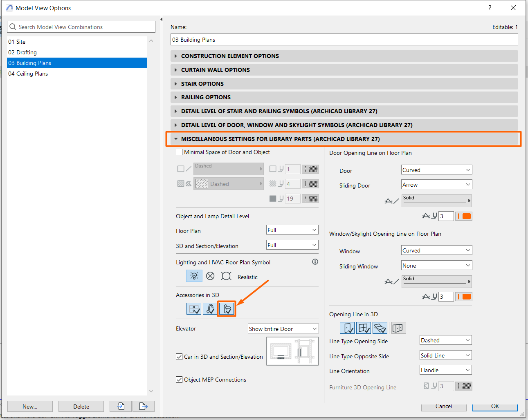The height and width of the screenshot is (420, 528).
Task: Close the Model View Options dialog
Action: click(x=513, y=8)
